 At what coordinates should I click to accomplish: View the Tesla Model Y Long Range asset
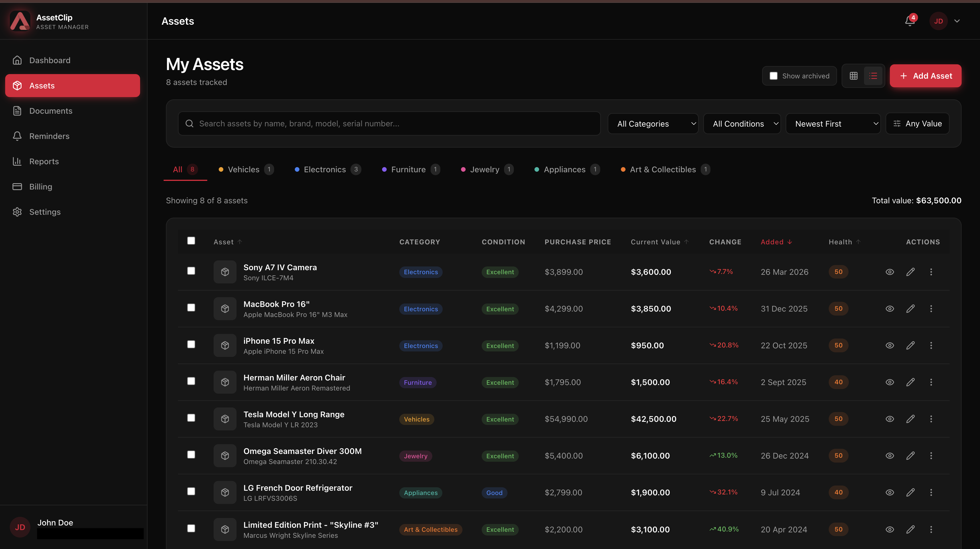[x=890, y=419]
